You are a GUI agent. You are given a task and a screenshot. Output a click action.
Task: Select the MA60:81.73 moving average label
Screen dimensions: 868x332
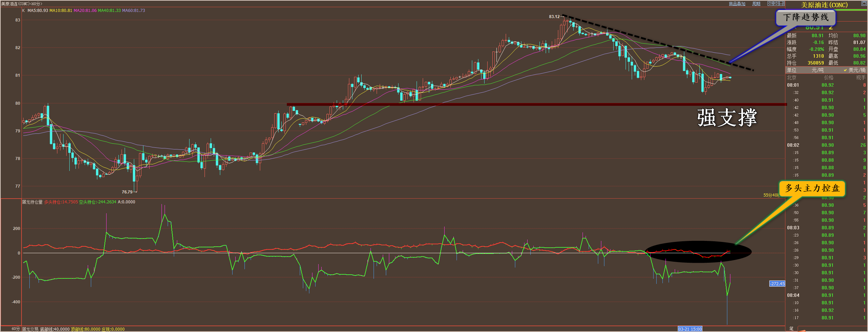pos(134,11)
